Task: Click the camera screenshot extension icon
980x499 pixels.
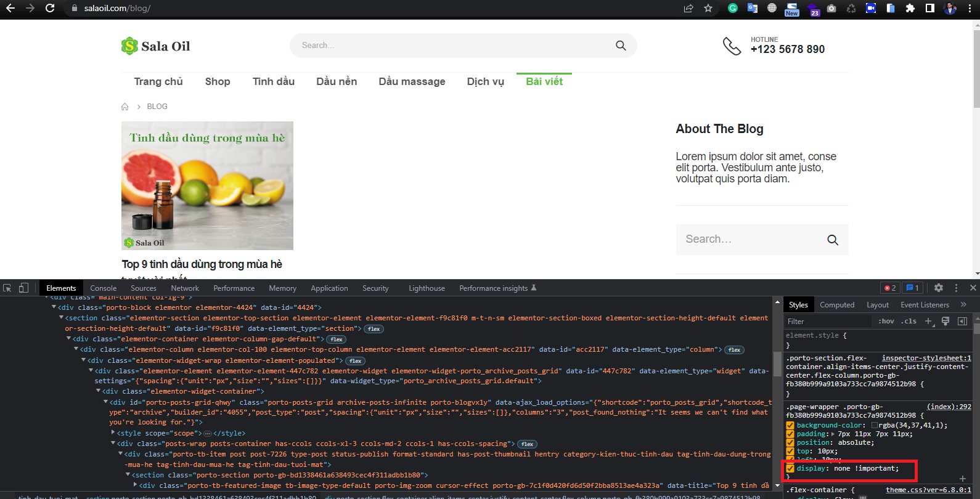Action: tap(831, 8)
